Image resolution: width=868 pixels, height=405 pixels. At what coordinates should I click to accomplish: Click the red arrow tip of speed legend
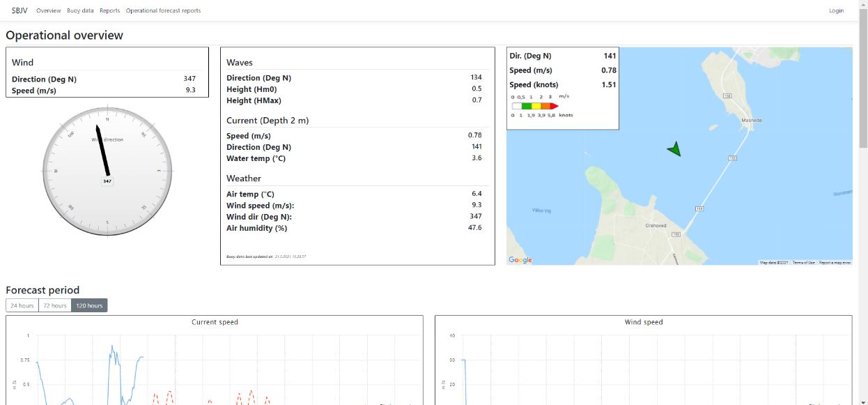point(554,106)
